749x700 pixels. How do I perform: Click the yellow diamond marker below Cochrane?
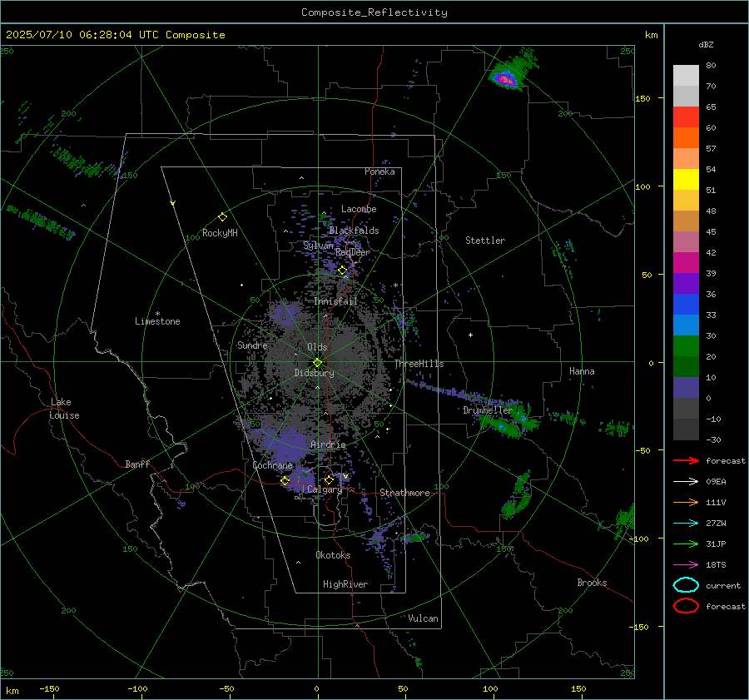click(285, 481)
